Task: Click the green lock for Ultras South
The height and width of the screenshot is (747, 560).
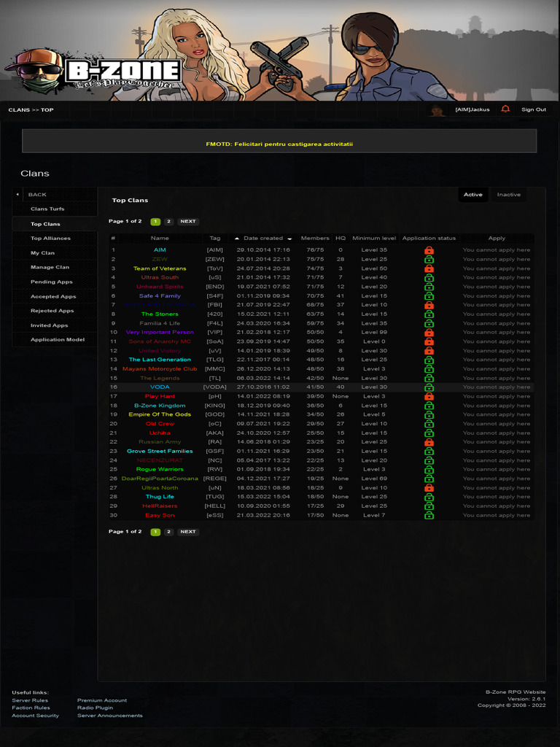Action: 429,277
